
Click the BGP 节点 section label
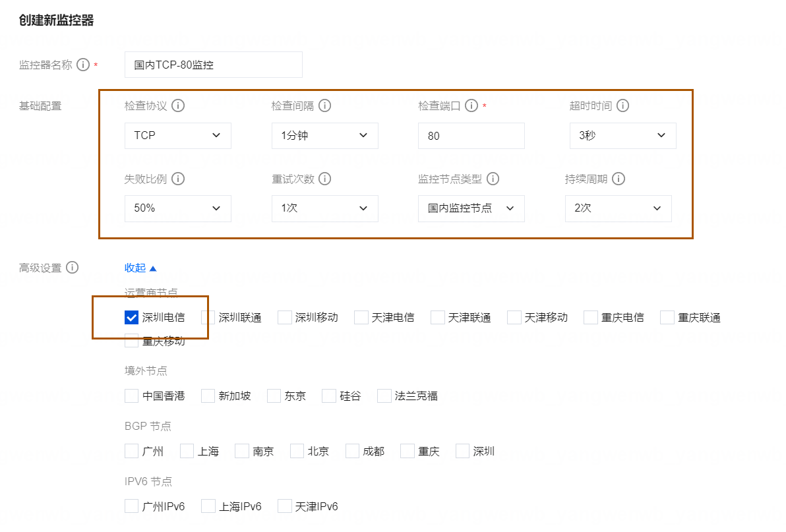click(148, 427)
